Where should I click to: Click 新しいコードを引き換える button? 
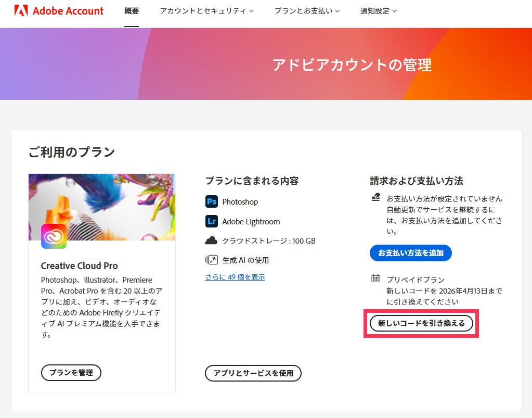421,323
